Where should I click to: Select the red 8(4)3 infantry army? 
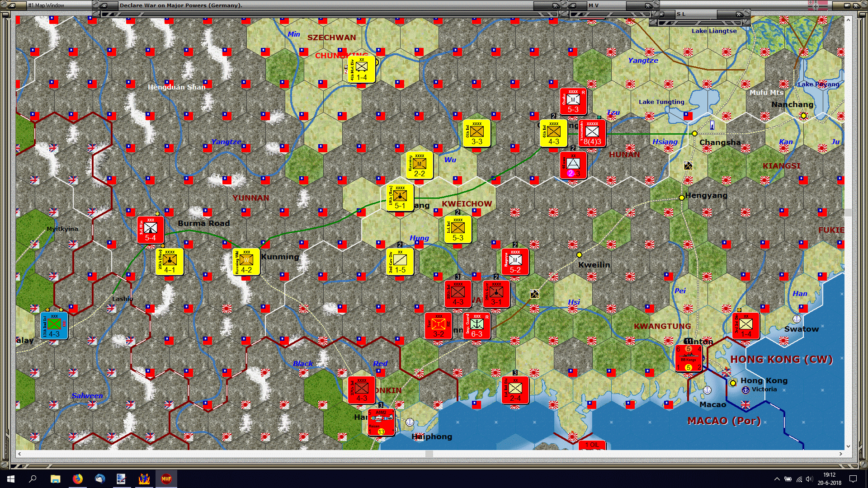tap(592, 133)
